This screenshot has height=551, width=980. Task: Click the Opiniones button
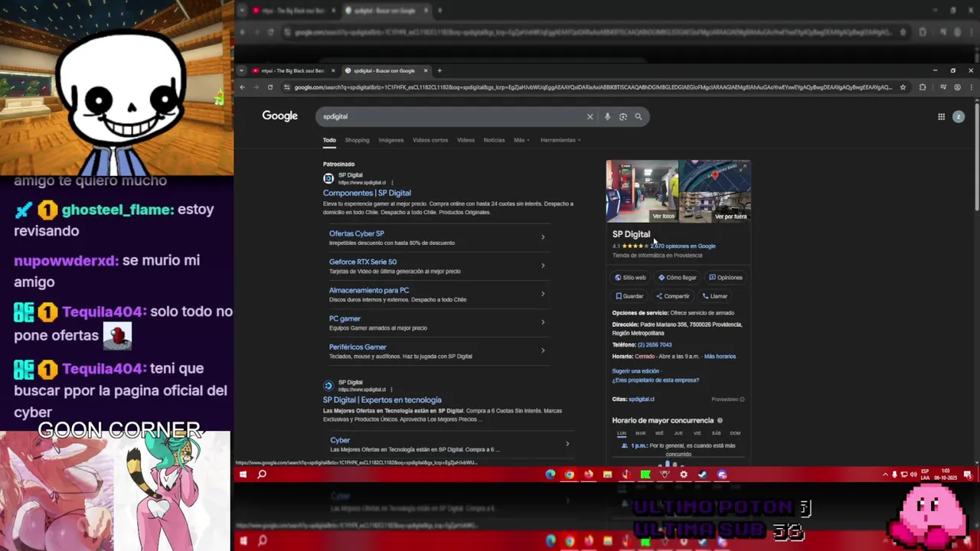[726, 278]
